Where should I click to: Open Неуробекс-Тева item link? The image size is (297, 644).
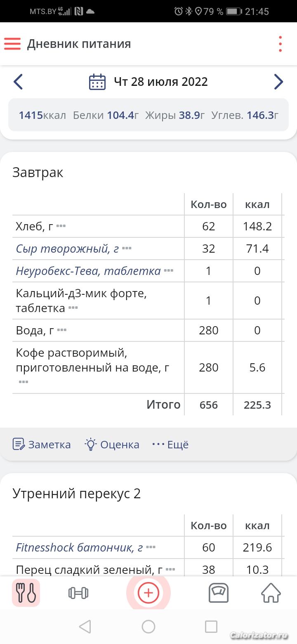coord(88,271)
